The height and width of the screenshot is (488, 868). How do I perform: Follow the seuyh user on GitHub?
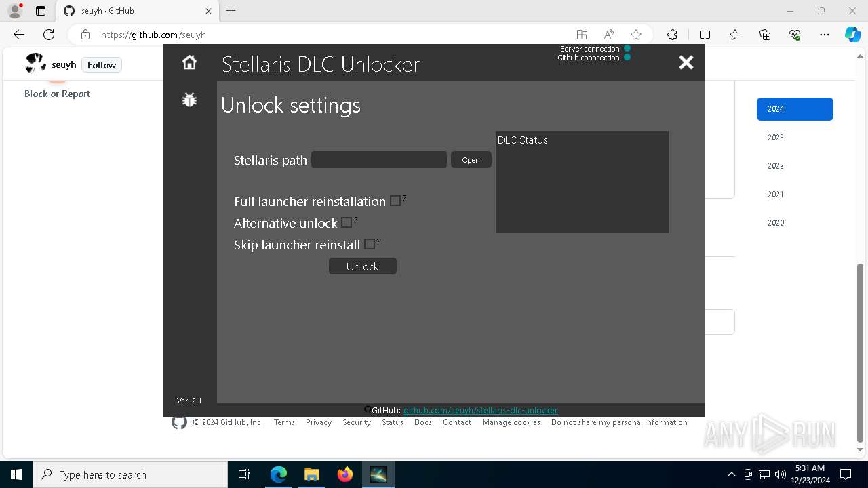[x=102, y=65]
